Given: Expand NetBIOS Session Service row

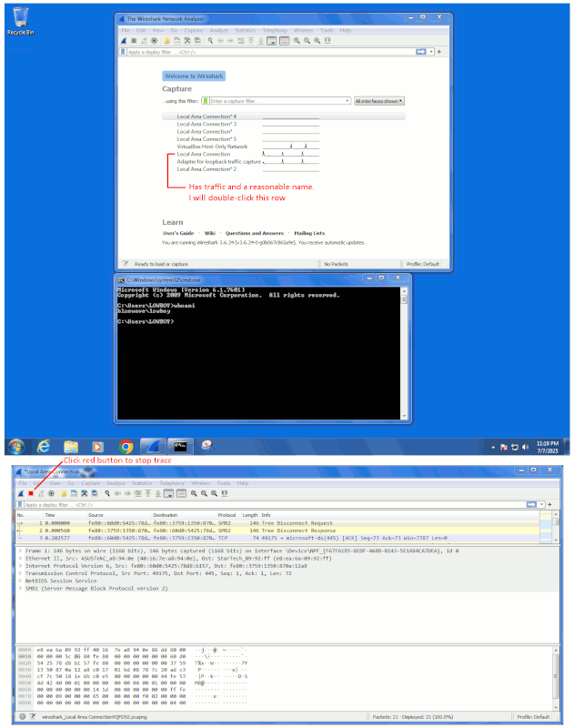Looking at the screenshot, I should tap(20, 581).
